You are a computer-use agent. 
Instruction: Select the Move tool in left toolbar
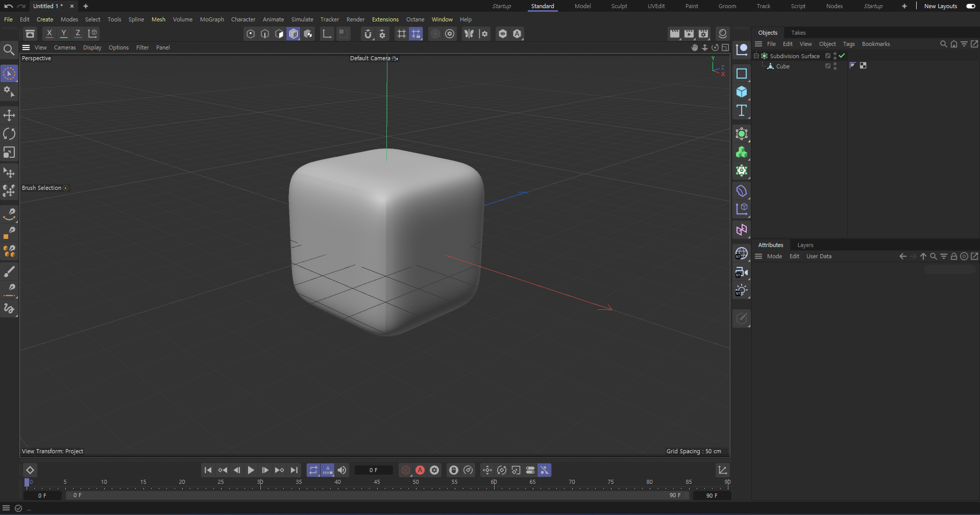click(x=9, y=115)
